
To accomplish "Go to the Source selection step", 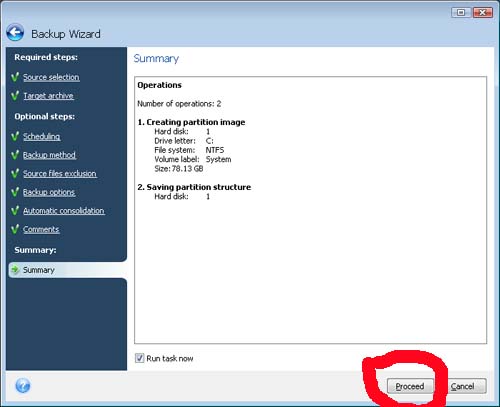I will (x=51, y=77).
